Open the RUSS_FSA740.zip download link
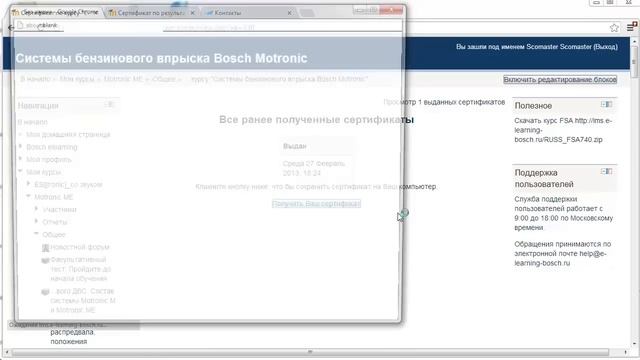 pyautogui.click(x=563, y=130)
